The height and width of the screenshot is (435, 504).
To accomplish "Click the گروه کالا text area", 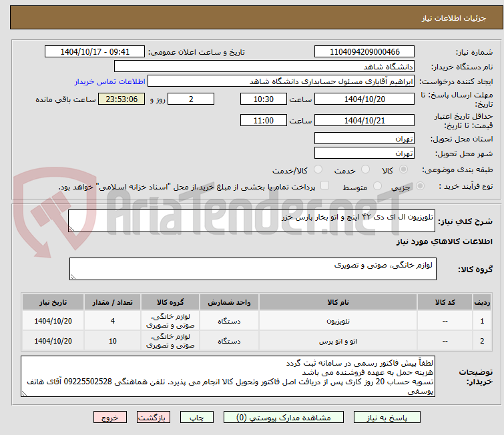I will point(252,269).
